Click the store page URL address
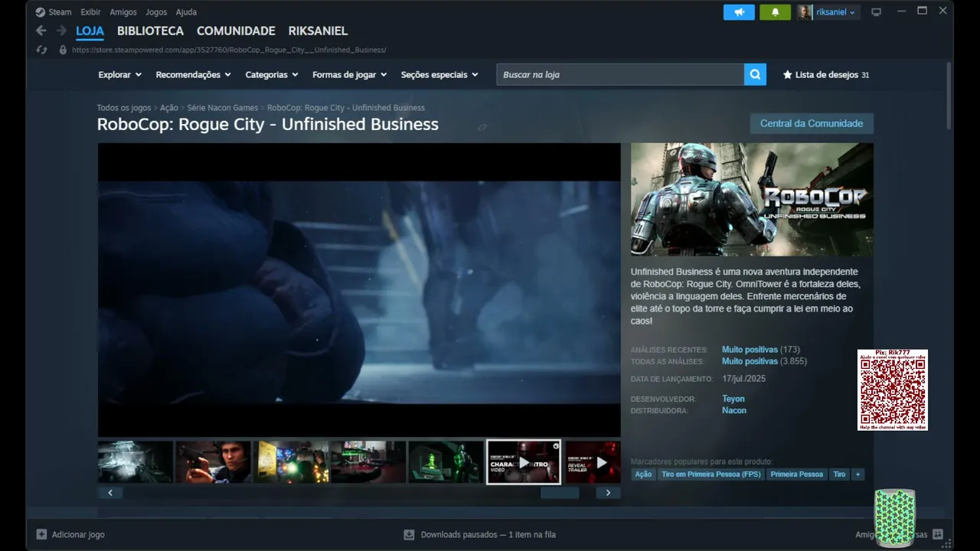Image resolution: width=980 pixels, height=551 pixels. coord(229,50)
